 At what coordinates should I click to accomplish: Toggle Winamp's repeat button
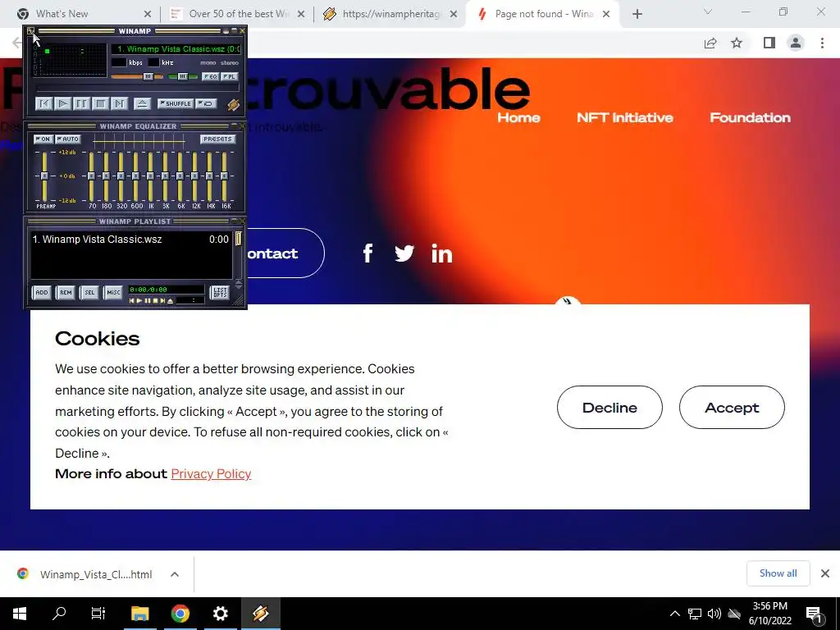[206, 103]
